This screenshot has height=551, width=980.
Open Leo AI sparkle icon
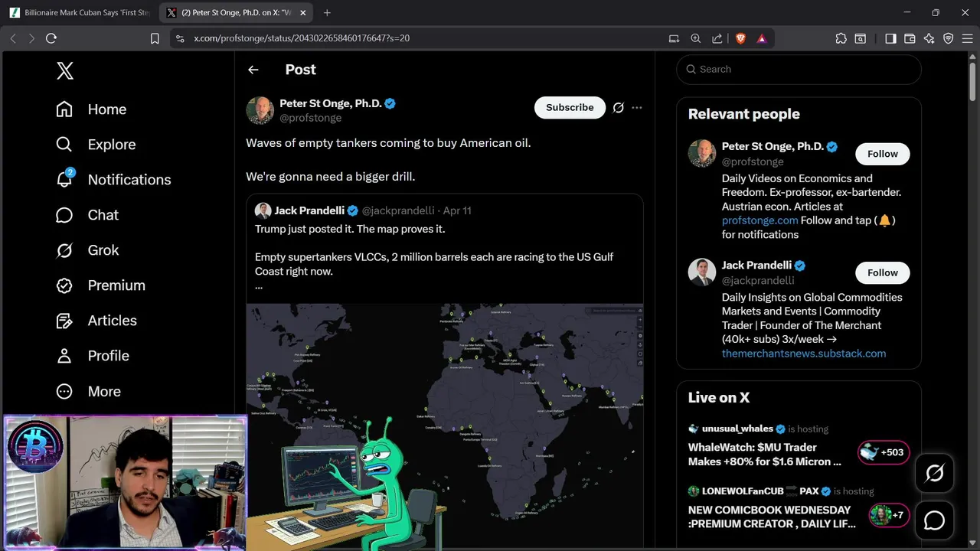[x=929, y=38]
